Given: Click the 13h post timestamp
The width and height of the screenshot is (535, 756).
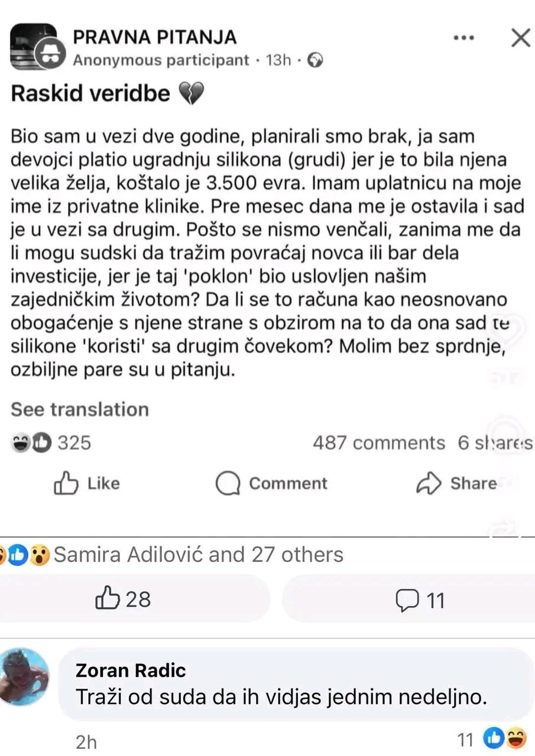Looking at the screenshot, I should pyautogui.click(x=279, y=60).
